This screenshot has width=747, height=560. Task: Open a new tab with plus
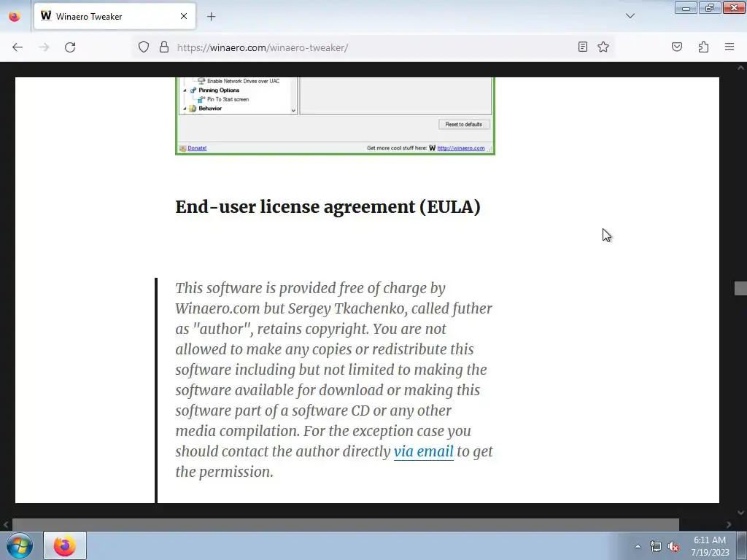[x=211, y=17]
